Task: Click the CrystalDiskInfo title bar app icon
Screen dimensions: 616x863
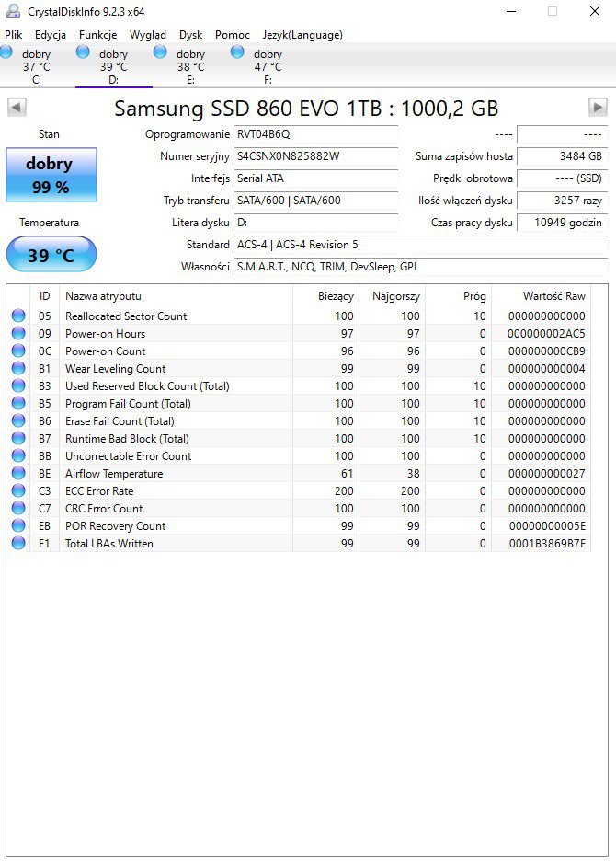Action: tap(13, 11)
